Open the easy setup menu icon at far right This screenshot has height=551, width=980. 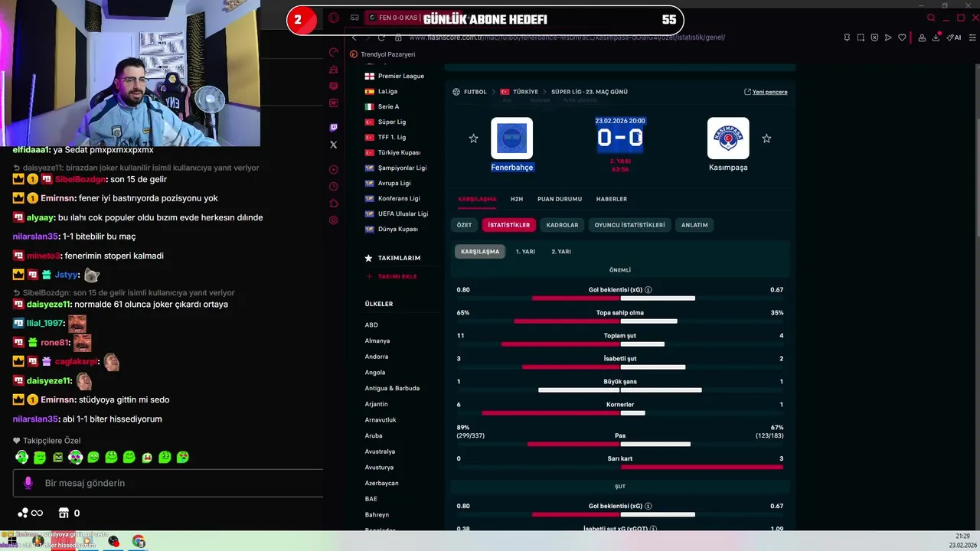(972, 37)
